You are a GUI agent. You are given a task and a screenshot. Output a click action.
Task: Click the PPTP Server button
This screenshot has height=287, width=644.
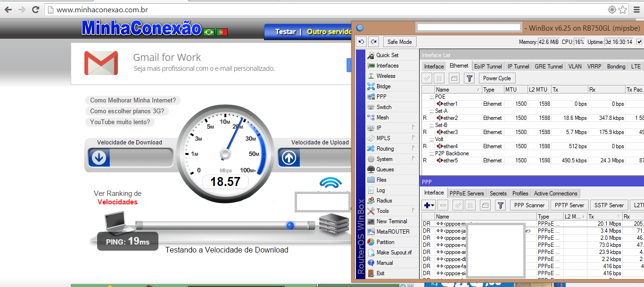point(570,205)
